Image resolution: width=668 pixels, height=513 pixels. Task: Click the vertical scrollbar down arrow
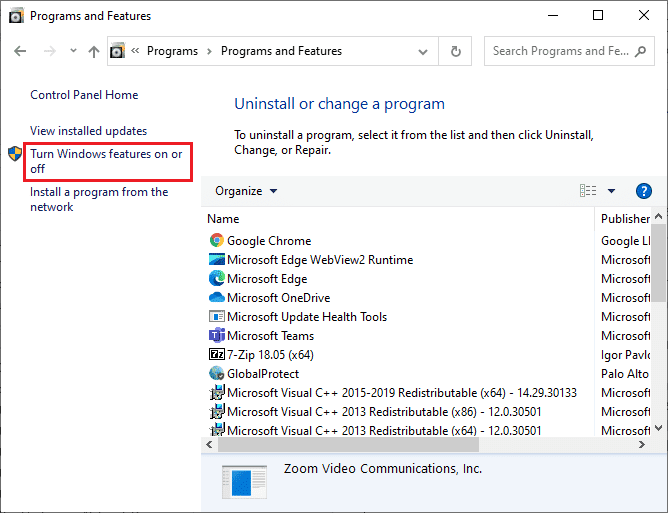659,428
